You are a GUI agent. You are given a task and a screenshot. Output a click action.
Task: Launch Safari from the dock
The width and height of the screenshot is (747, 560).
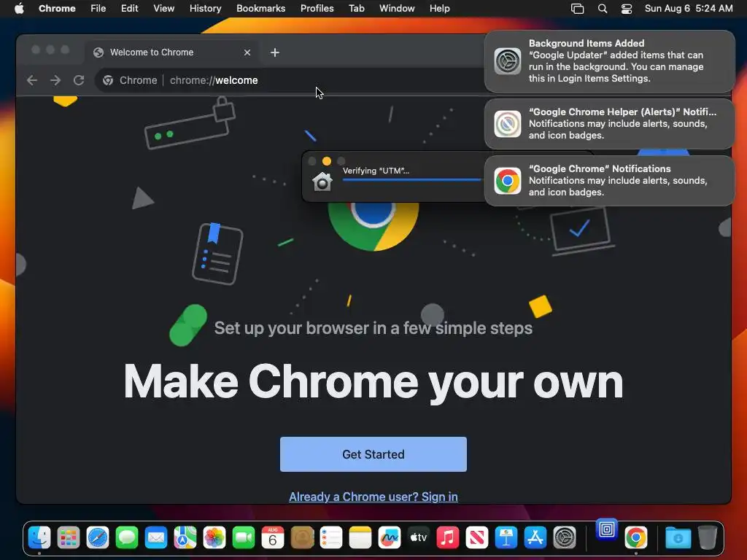[x=98, y=537]
